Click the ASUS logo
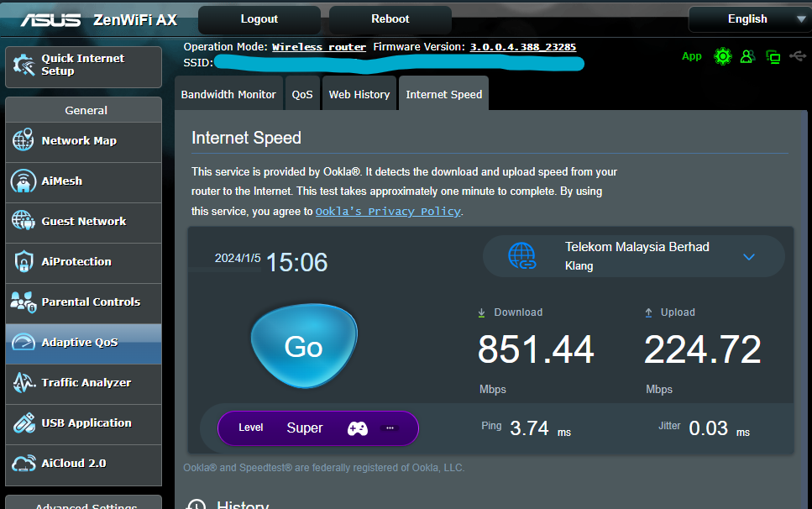Image resolution: width=812 pixels, height=509 pixels. click(50, 19)
